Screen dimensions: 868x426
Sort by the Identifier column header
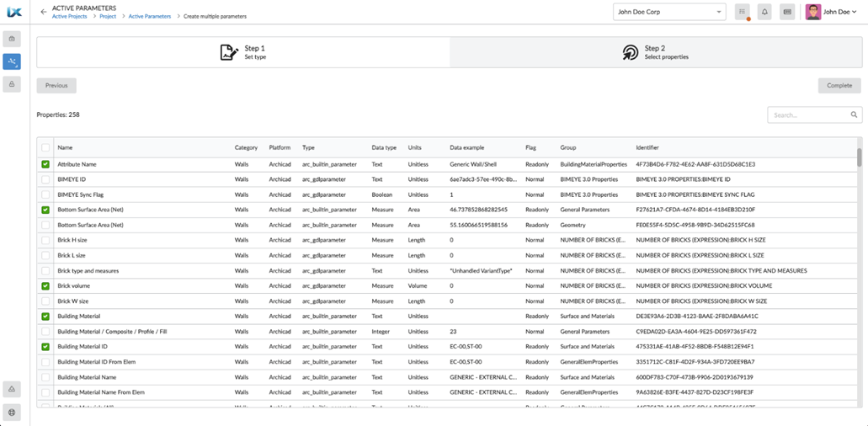[x=647, y=147]
